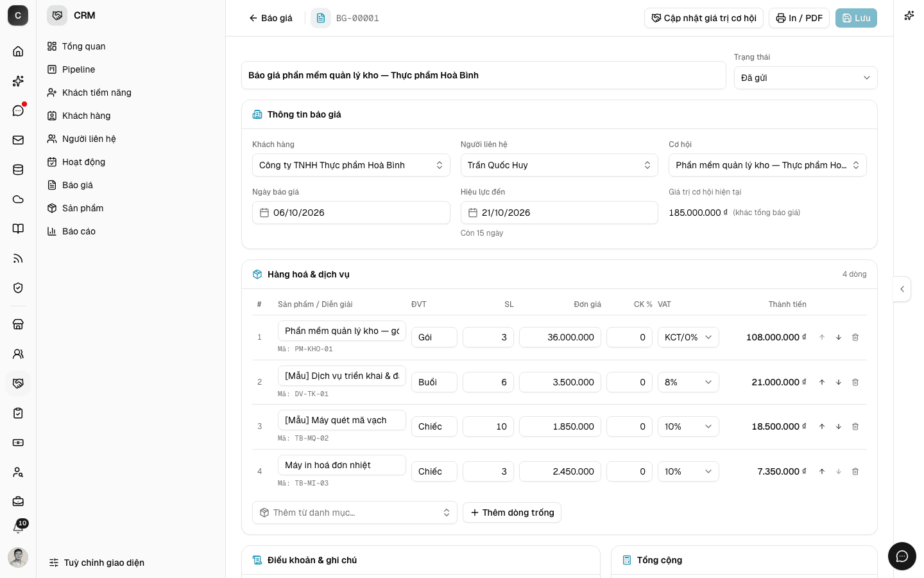Open the Người liên hệ contact selector
The height and width of the screenshot is (578, 924).
pos(559,165)
